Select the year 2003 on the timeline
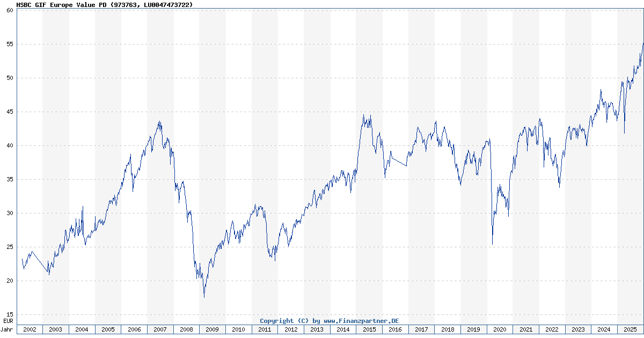 click(x=57, y=330)
